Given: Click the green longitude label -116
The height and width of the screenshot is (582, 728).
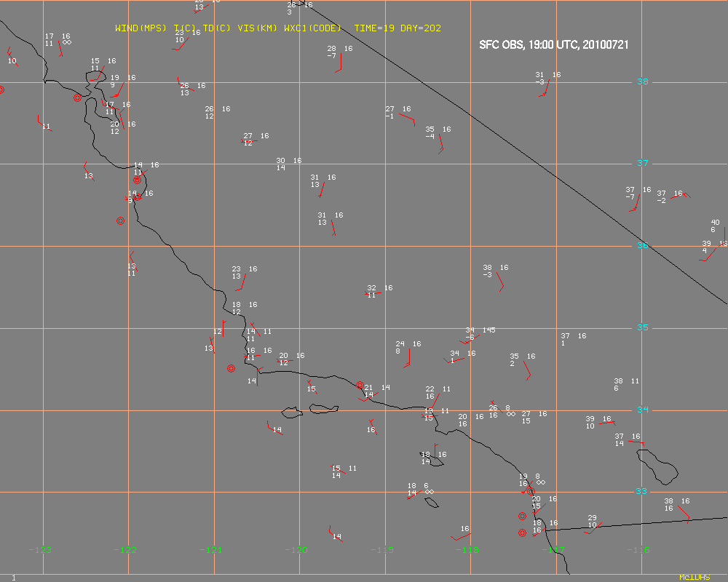Looking at the screenshot, I should tap(638, 550).
